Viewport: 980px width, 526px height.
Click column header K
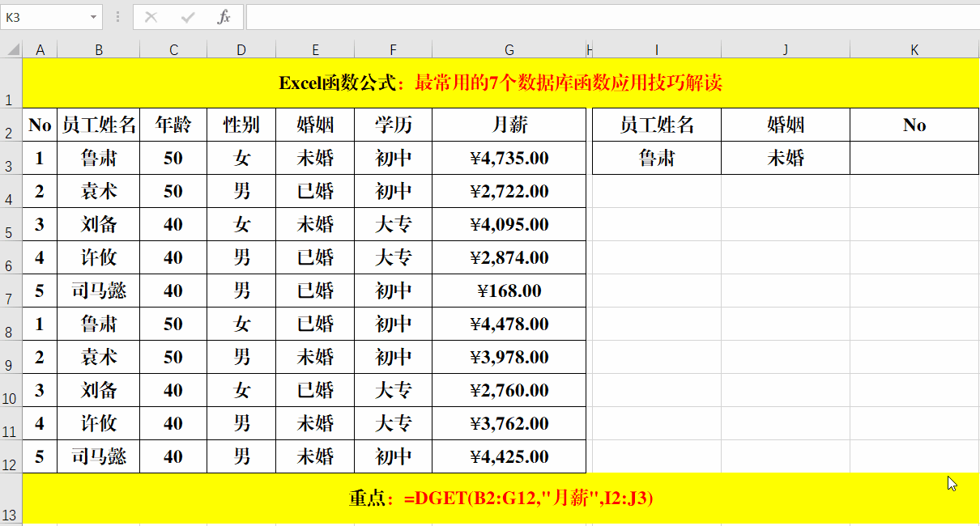[x=914, y=49]
